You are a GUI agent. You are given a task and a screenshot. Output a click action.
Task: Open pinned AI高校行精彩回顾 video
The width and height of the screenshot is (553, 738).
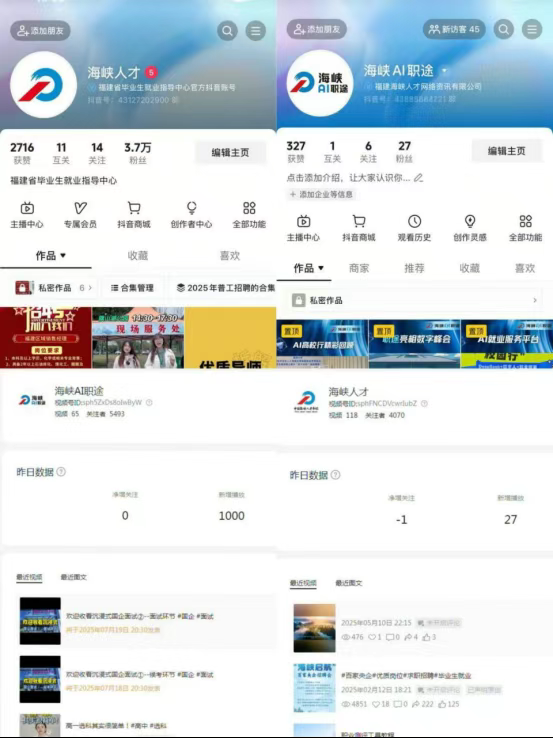322,344
